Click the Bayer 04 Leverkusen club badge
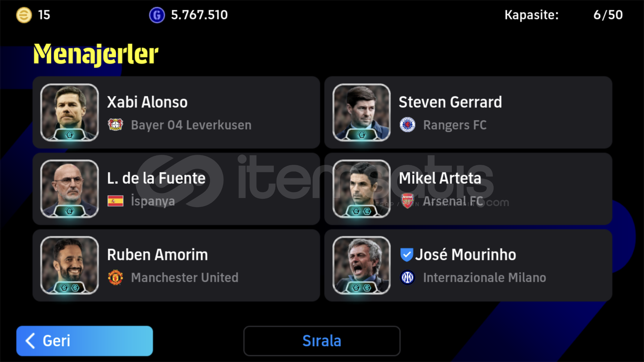The height and width of the screenshot is (362, 644). point(115,125)
